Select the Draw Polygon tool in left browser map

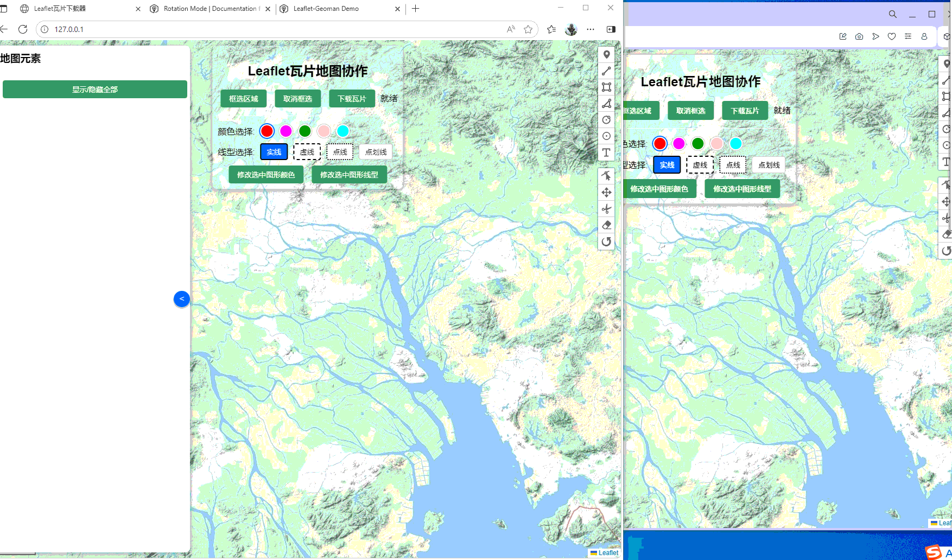606,104
